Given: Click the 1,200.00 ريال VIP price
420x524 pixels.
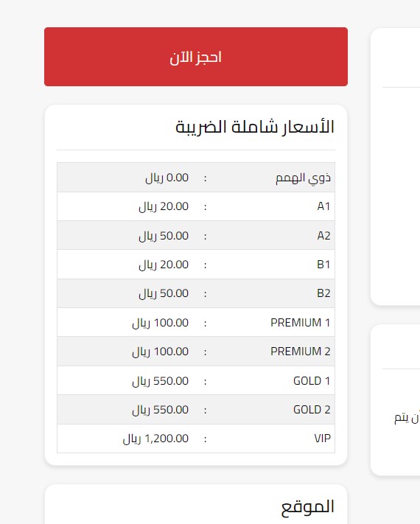Looking at the screenshot, I should [x=155, y=439].
